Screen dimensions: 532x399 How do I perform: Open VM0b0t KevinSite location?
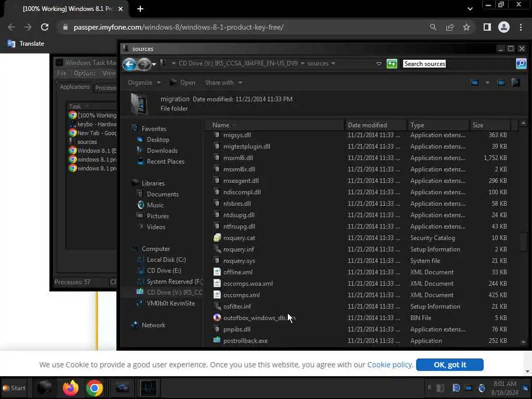(170, 303)
